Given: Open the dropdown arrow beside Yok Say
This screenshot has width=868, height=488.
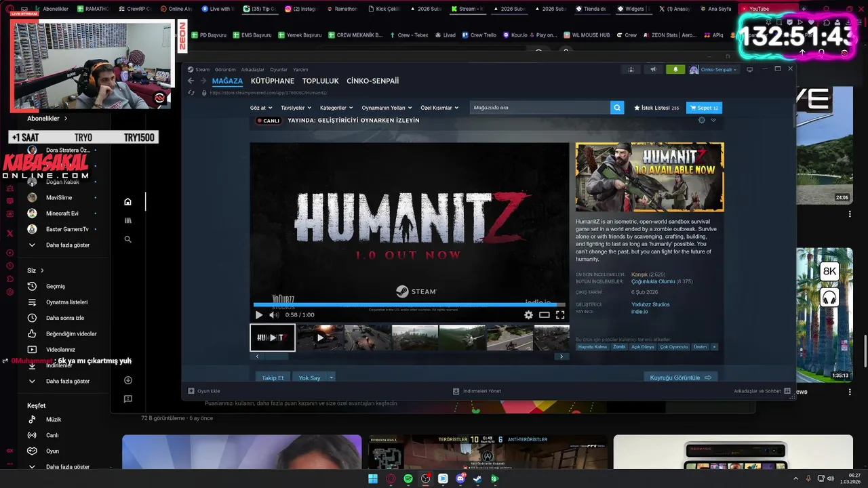Looking at the screenshot, I should tap(332, 378).
